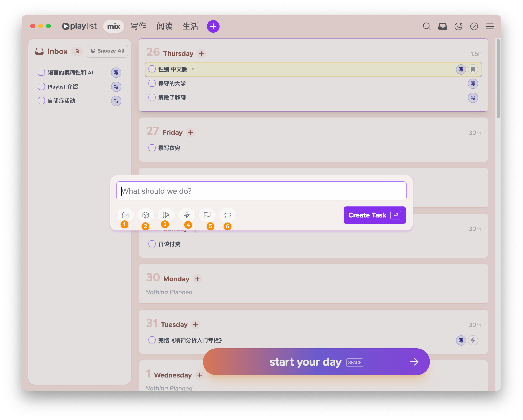Screen dimensions: 523x420
Task: Open the inbox tray icon in top bar
Action: [442, 26]
